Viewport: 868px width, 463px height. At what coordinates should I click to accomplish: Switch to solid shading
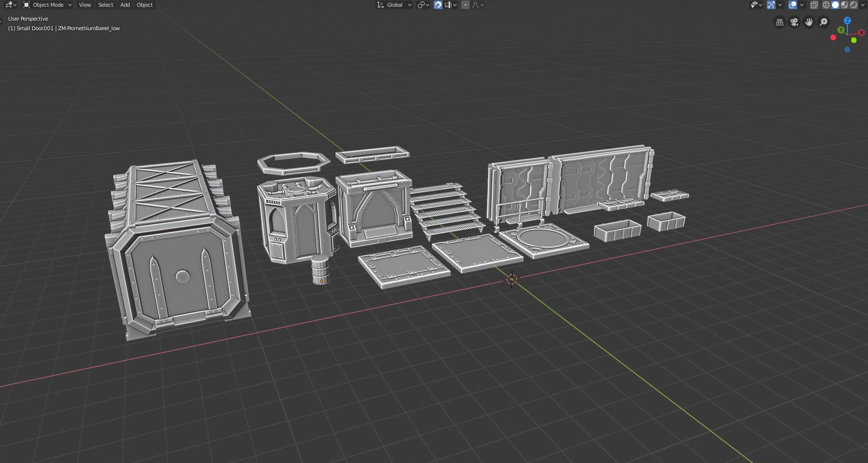click(x=835, y=5)
